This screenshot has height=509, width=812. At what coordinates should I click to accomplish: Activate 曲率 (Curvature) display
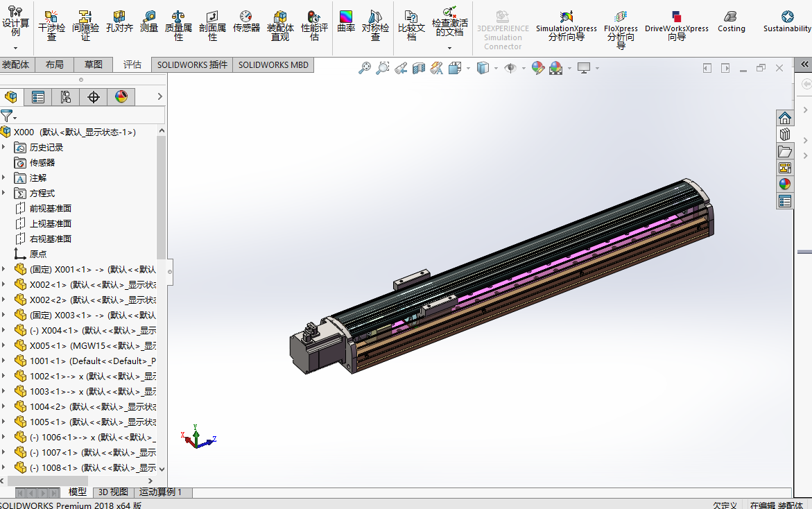pos(345,21)
